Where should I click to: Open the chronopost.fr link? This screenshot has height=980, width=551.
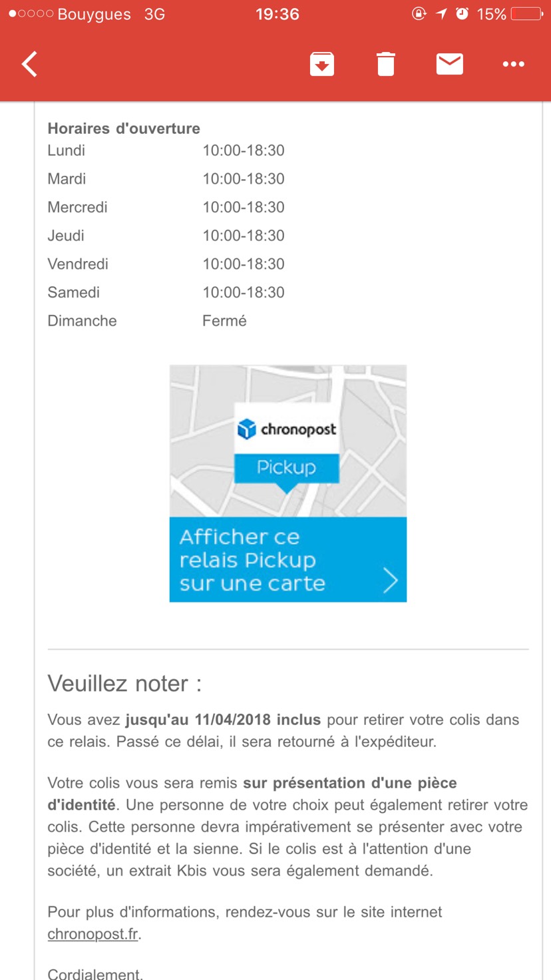point(93,934)
